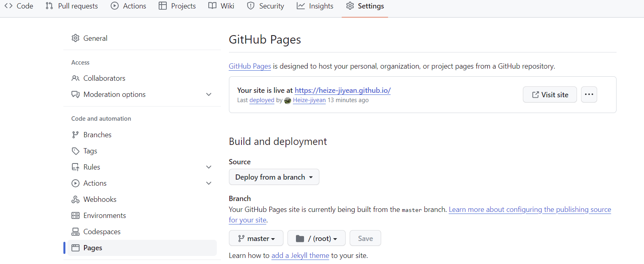View the Insights tab
Screen dimensions: 644x264
(x=315, y=6)
